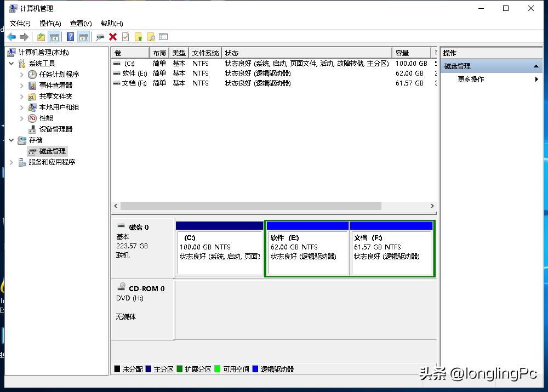Click the red X delete toolbar icon
Image resolution: width=548 pixels, height=392 pixels.
[x=113, y=37]
